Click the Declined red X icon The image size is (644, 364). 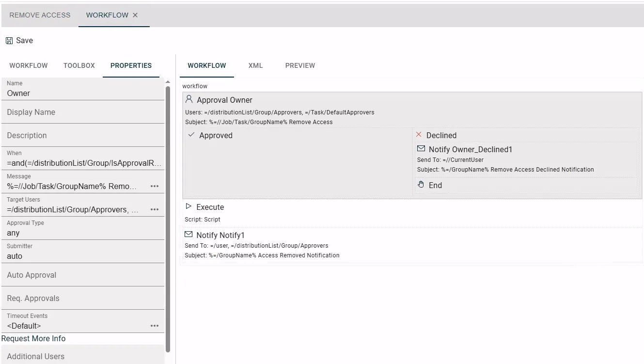pyautogui.click(x=419, y=135)
